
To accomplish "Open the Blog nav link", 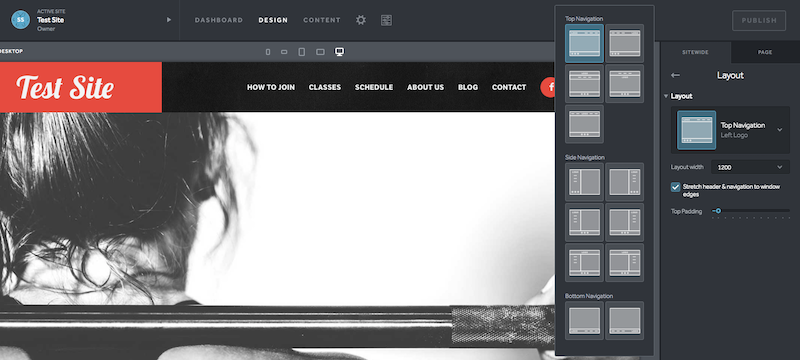I will coord(468,87).
